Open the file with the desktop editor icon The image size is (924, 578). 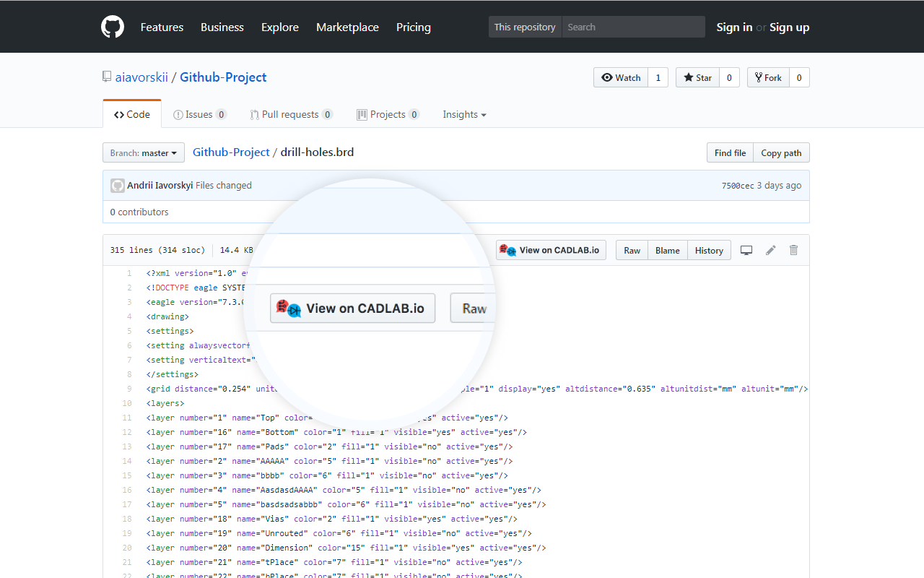746,250
